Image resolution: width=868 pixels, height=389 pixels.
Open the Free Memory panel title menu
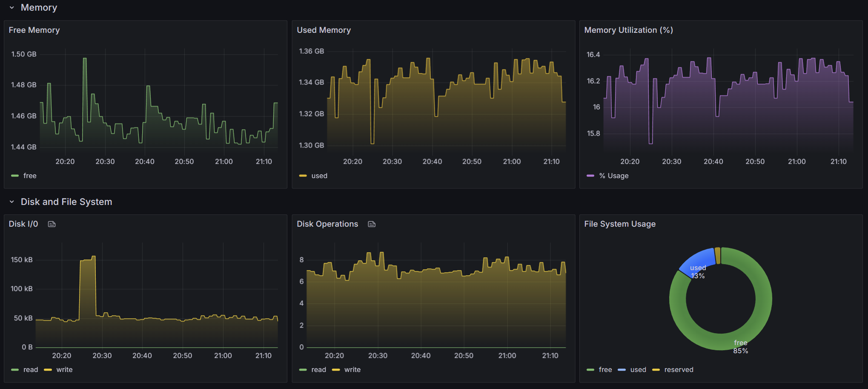[34, 30]
